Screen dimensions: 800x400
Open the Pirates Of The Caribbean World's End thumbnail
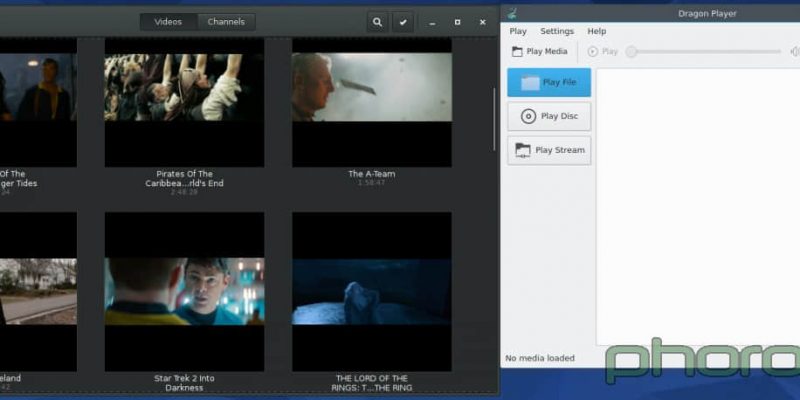point(184,103)
